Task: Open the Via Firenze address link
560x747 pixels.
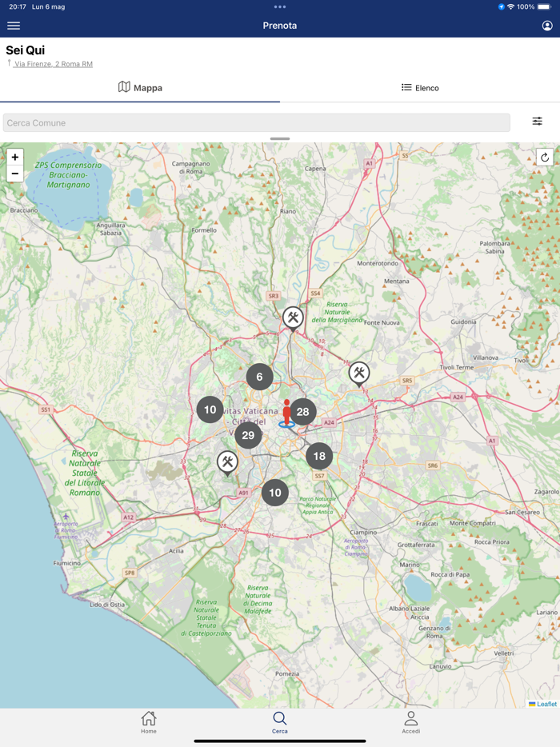Action: click(54, 64)
